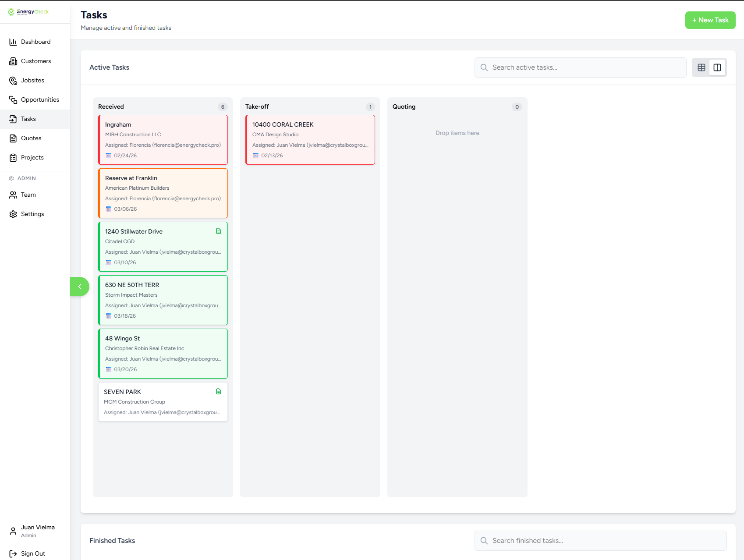744x560 pixels.
Task: Collapse the sidebar with green arrow
Action: 80,287
